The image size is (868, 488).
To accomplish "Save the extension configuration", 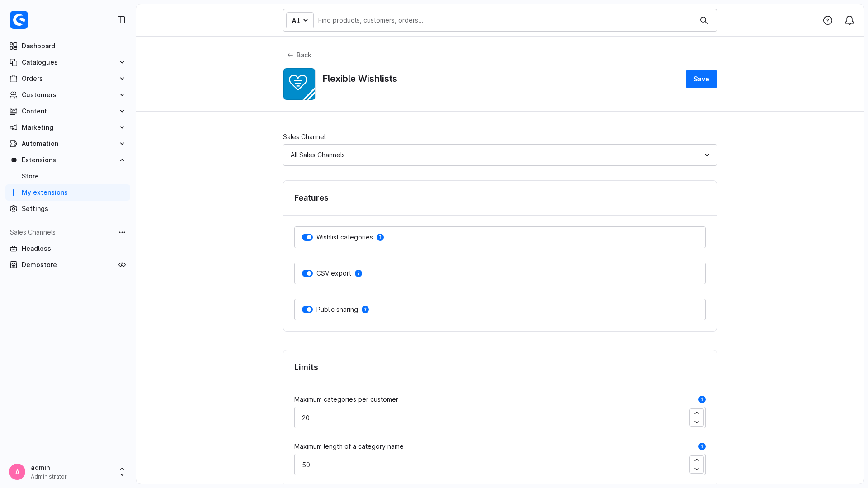I will [701, 79].
